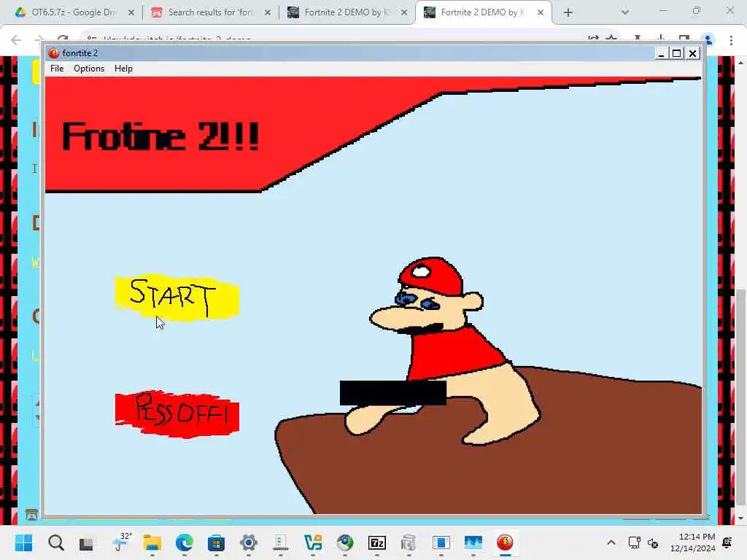Viewport: 747px width, 560px height.
Task: Show hidden system tray icons
Action: (611, 542)
